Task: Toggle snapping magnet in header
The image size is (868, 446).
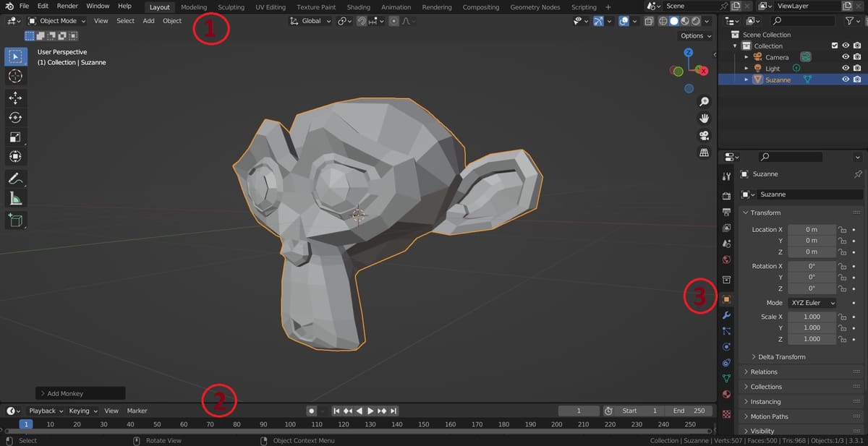Action: (x=362, y=21)
